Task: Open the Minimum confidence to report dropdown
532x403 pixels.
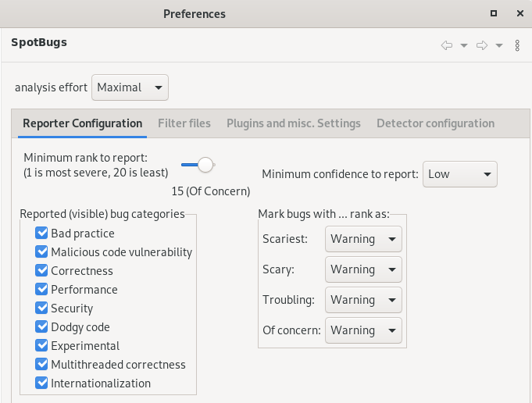Action: coord(460,174)
